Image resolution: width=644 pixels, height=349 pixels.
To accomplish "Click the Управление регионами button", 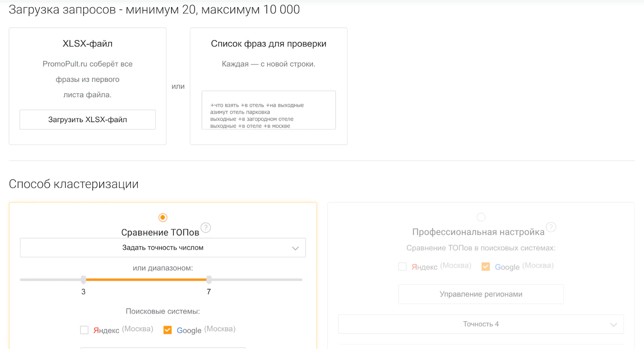I will pyautogui.click(x=481, y=294).
